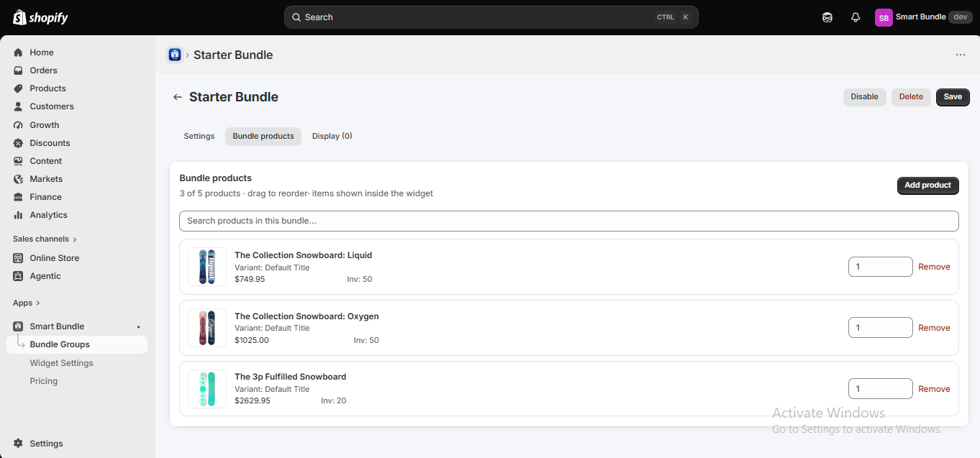Remove The Collection Snowboard: Liquid
This screenshot has height=458, width=980.
[934, 267]
